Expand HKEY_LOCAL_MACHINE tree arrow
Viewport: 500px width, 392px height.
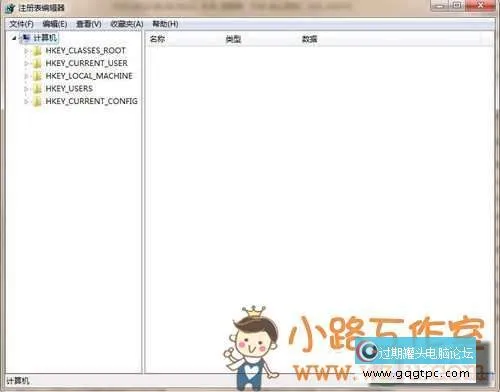click(x=26, y=76)
